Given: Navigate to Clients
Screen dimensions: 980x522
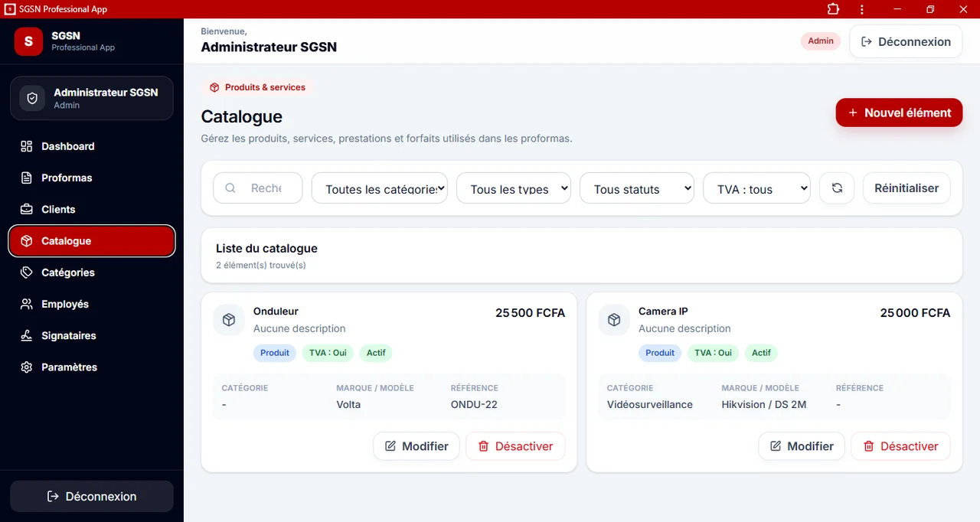Looking at the screenshot, I should click(92, 209).
